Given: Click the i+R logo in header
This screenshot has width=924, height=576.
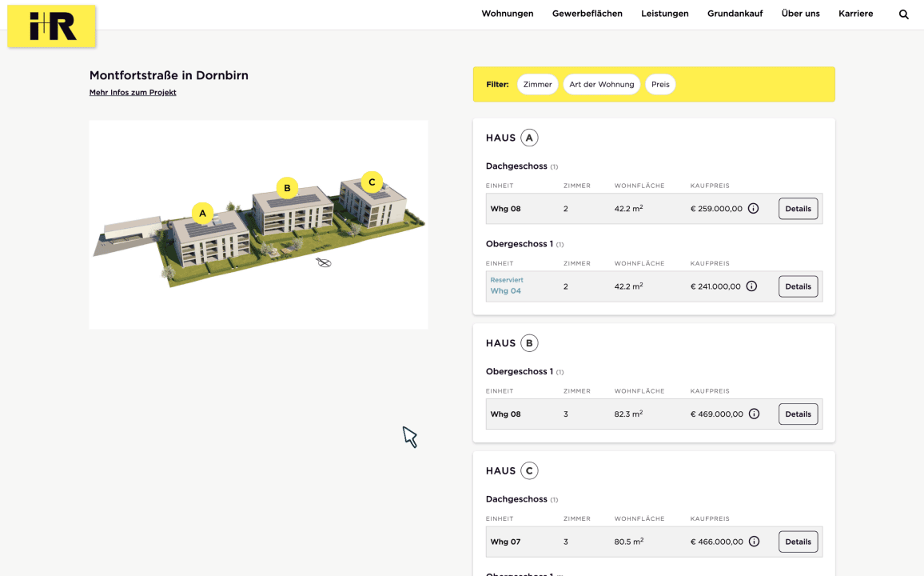Looking at the screenshot, I should pyautogui.click(x=52, y=26).
